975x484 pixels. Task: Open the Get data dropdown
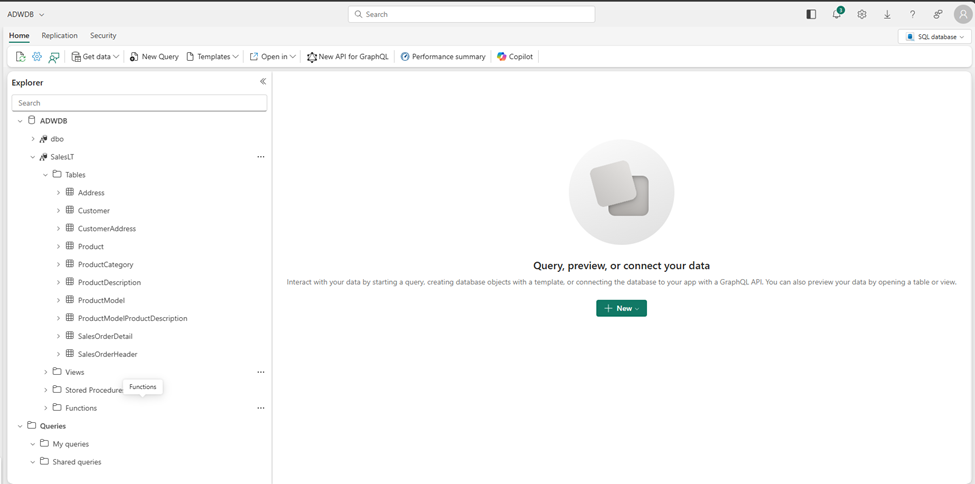pyautogui.click(x=95, y=57)
